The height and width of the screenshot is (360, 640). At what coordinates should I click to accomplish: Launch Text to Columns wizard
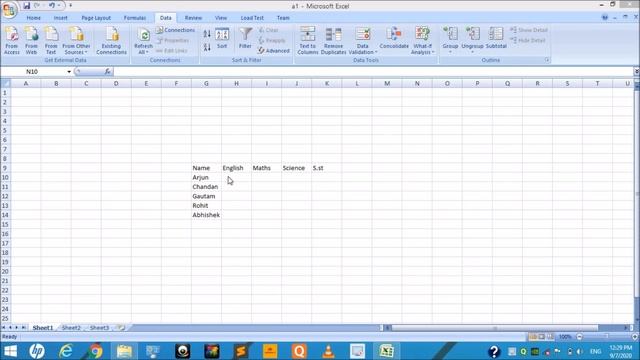308,40
